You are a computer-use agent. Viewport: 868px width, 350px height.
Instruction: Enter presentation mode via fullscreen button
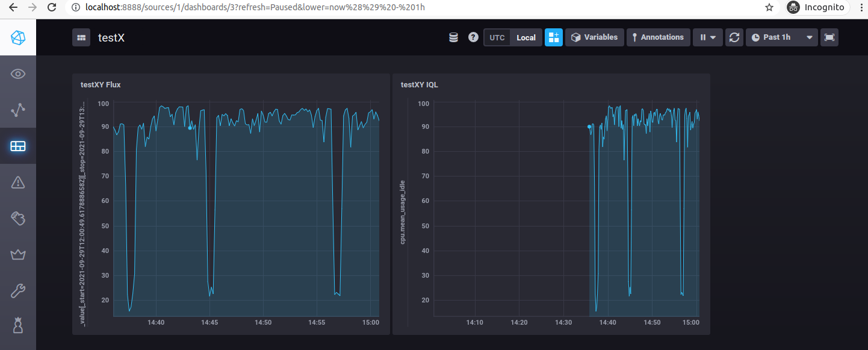click(829, 37)
